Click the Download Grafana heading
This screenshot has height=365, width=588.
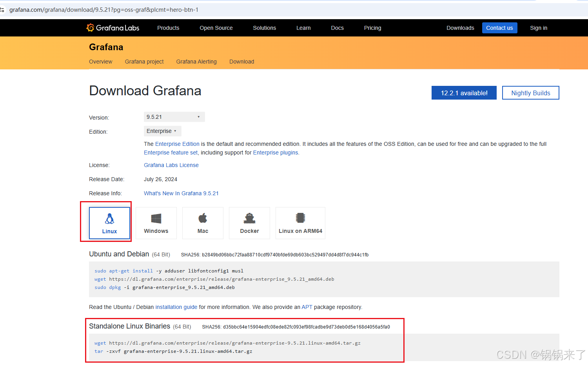coord(145,91)
